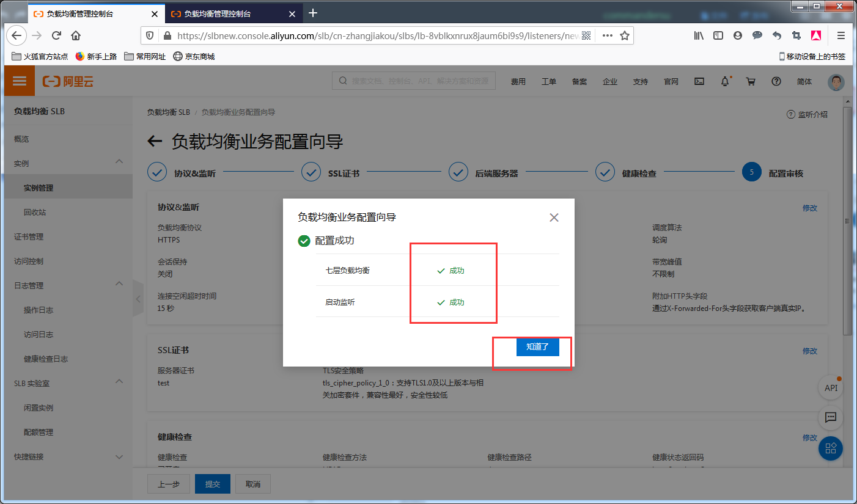Open the help question-mark icon
The width and height of the screenshot is (857, 504).
(x=776, y=81)
